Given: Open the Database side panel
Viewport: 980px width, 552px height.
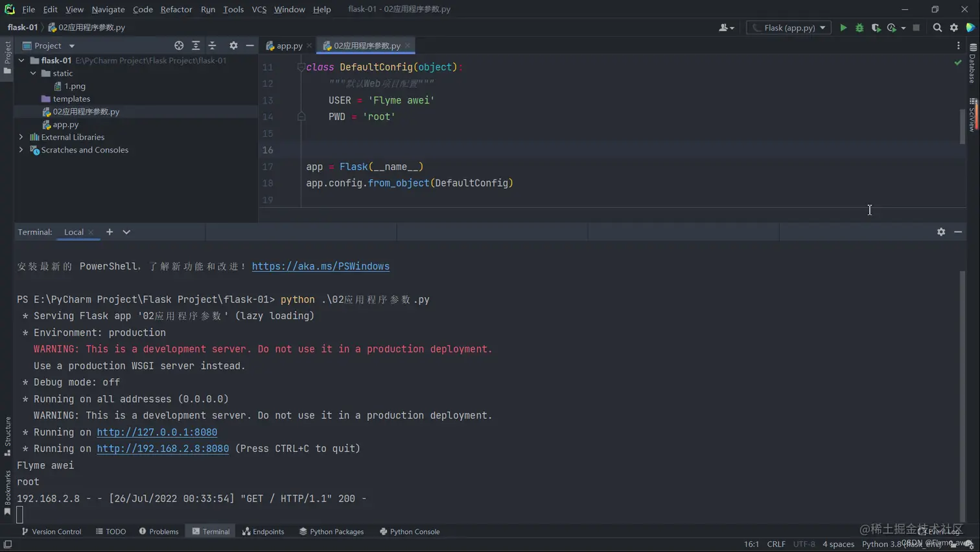Looking at the screenshot, I should click(x=973, y=64).
